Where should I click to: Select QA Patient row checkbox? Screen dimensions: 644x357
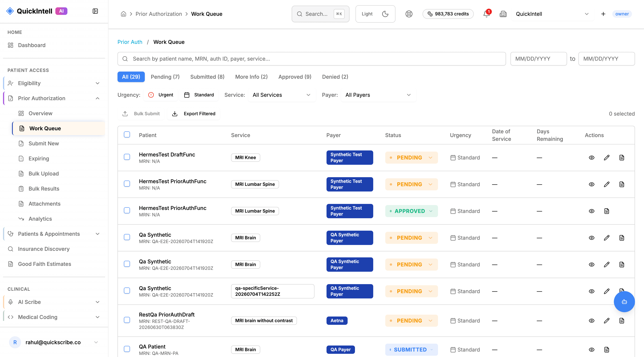[127, 349]
